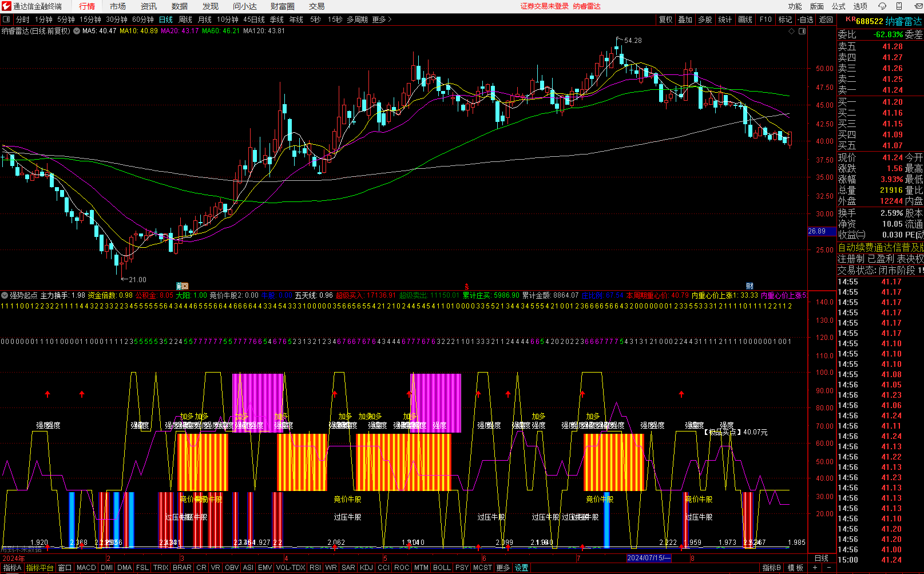Screen dimensions: 924x574
Task: Click the 2024/07/15 date marker on timeline
Action: (649, 558)
